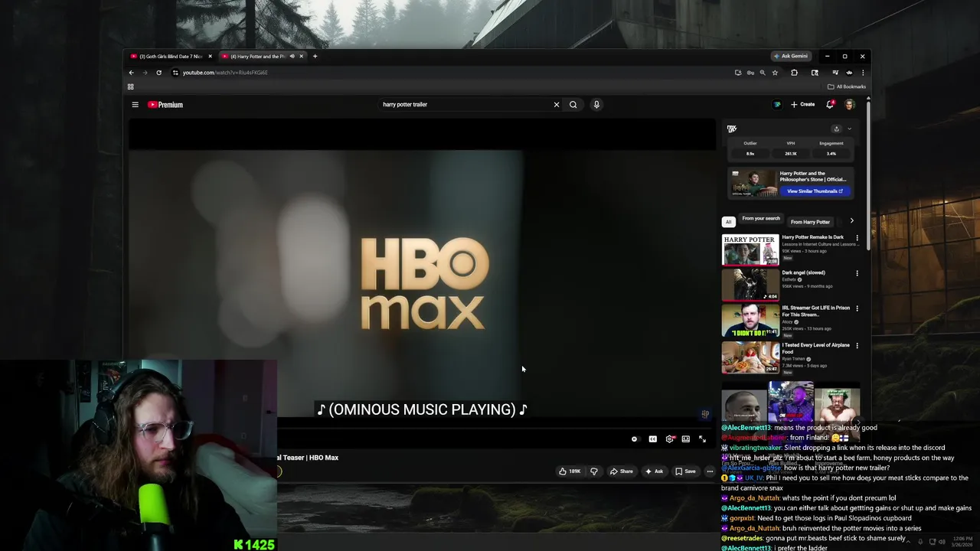Save the video to a playlist

tap(685, 471)
